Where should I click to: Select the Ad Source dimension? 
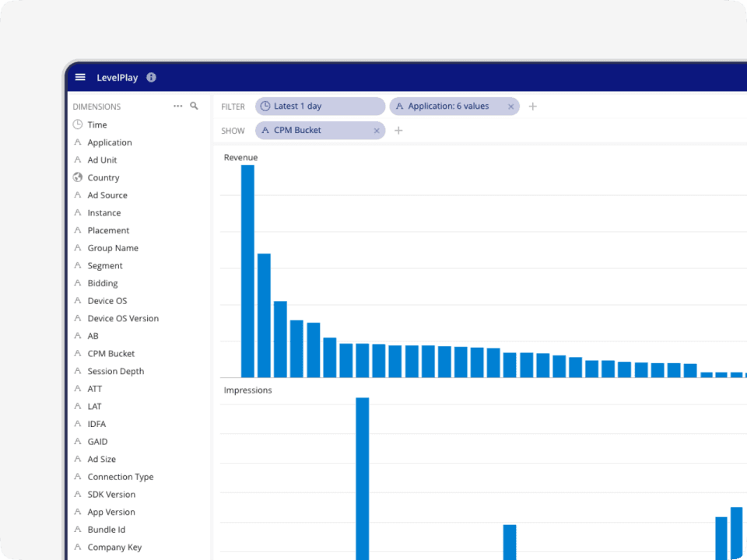(107, 195)
